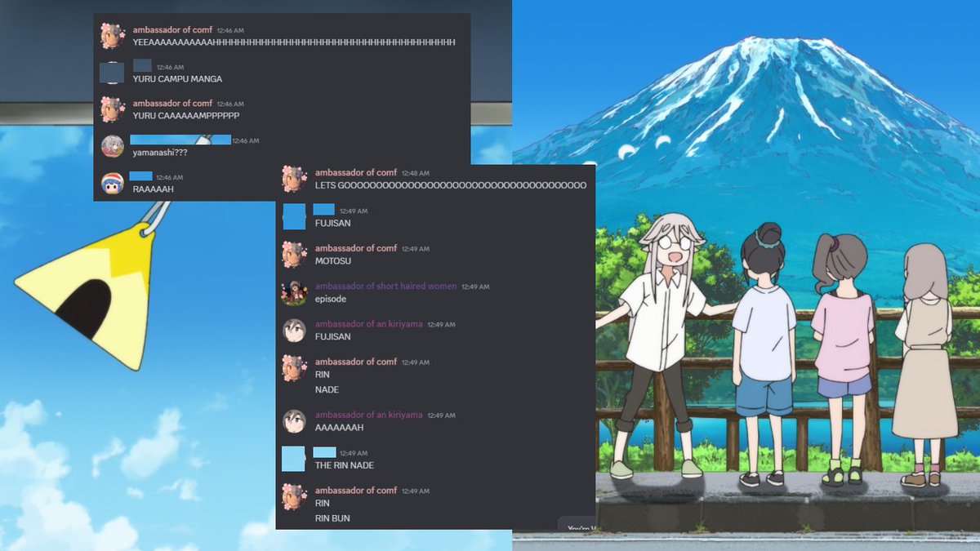The width and height of the screenshot is (980, 551).
Task: Open ambassador of comf name above MOTOSU
Action: (x=355, y=248)
